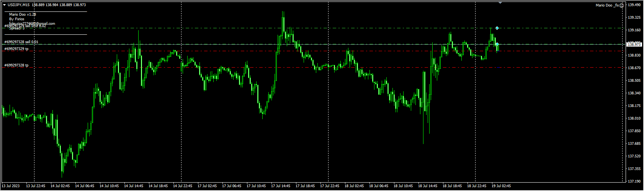Click the 139.325 price scale label
The width and height of the screenshot is (644, 191).
634,18
